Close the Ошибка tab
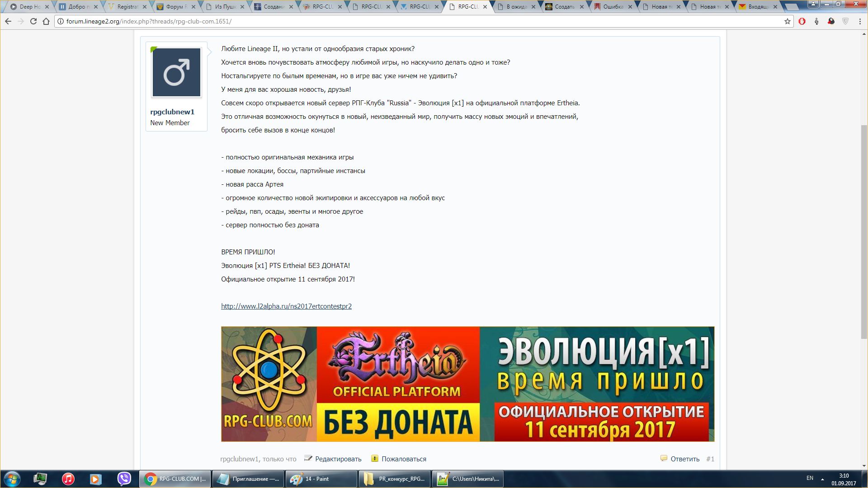Screen dimensions: 868x488 coord(631,7)
